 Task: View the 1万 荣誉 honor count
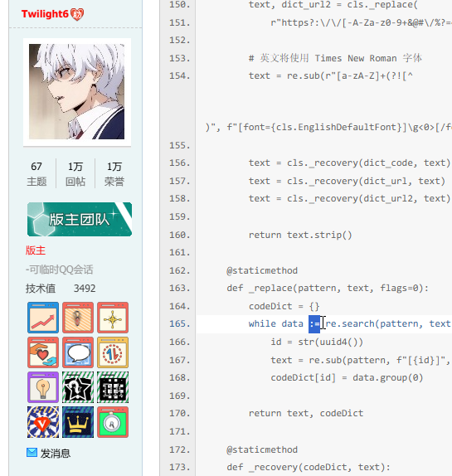click(114, 173)
